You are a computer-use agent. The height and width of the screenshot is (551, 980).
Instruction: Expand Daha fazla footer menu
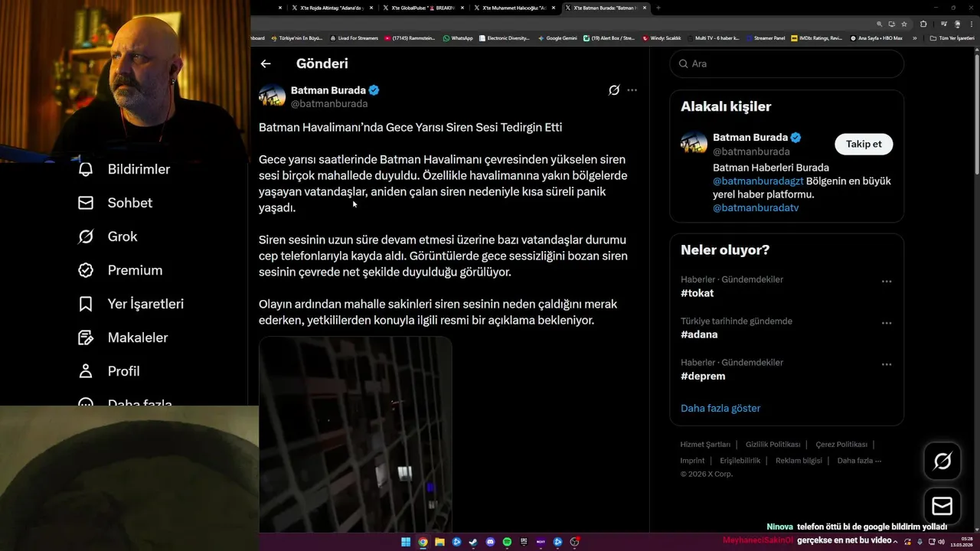tap(859, 461)
